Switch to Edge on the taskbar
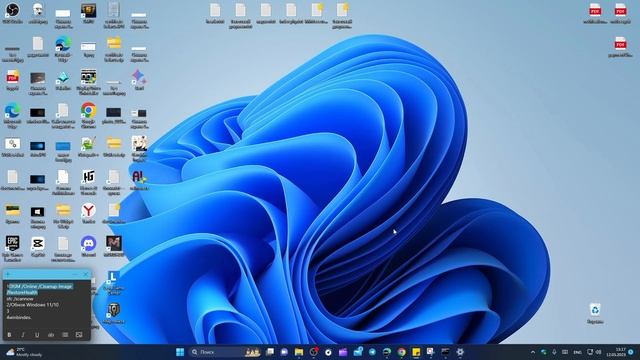The height and width of the screenshot is (360, 640). (387, 352)
